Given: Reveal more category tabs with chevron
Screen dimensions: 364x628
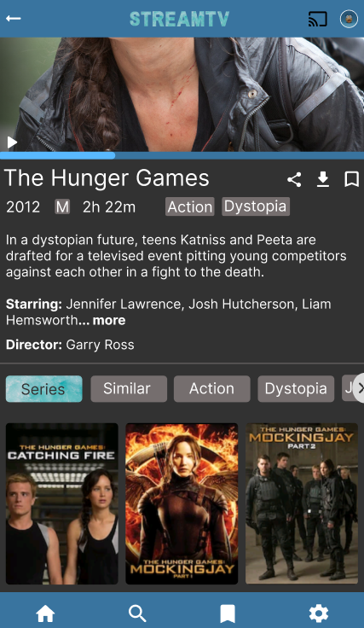Looking at the screenshot, I should (360, 388).
